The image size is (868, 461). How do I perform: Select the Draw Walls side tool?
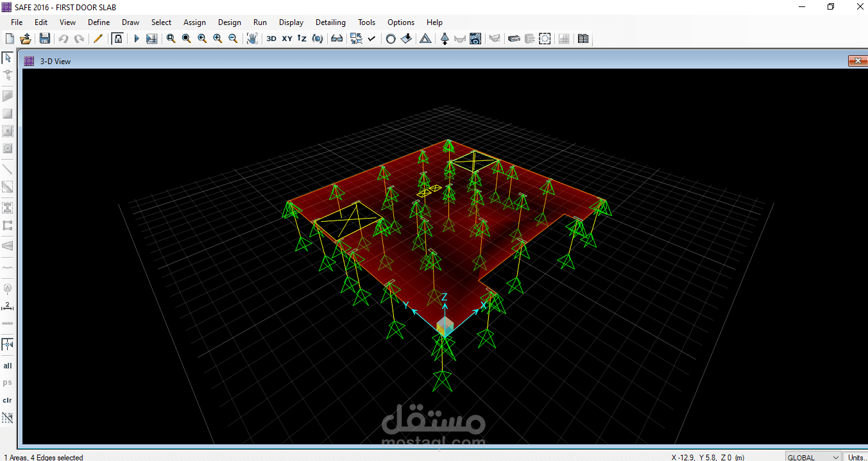click(8, 225)
